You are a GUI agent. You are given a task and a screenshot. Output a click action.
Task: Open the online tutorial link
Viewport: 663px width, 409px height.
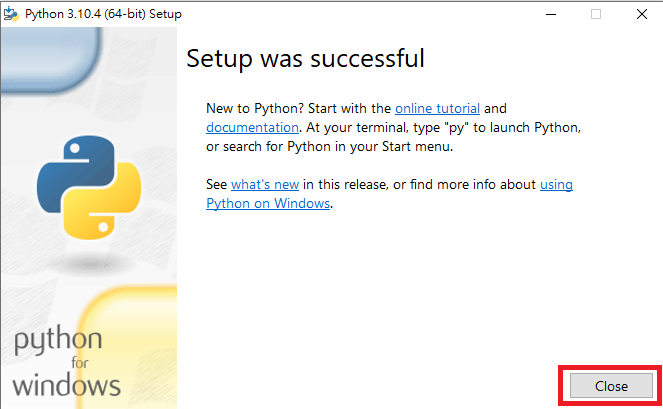coord(437,108)
